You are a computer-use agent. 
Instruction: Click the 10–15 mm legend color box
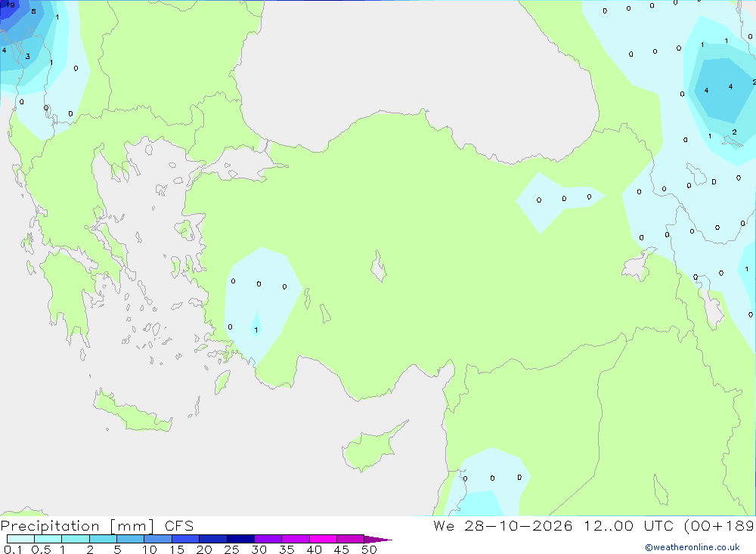pyautogui.click(x=158, y=539)
